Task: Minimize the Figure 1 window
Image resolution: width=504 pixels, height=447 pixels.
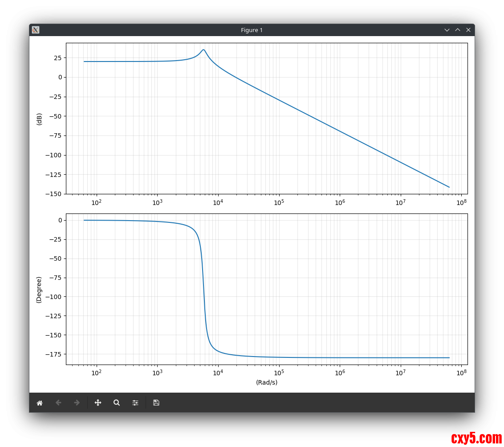Action: pos(447,30)
